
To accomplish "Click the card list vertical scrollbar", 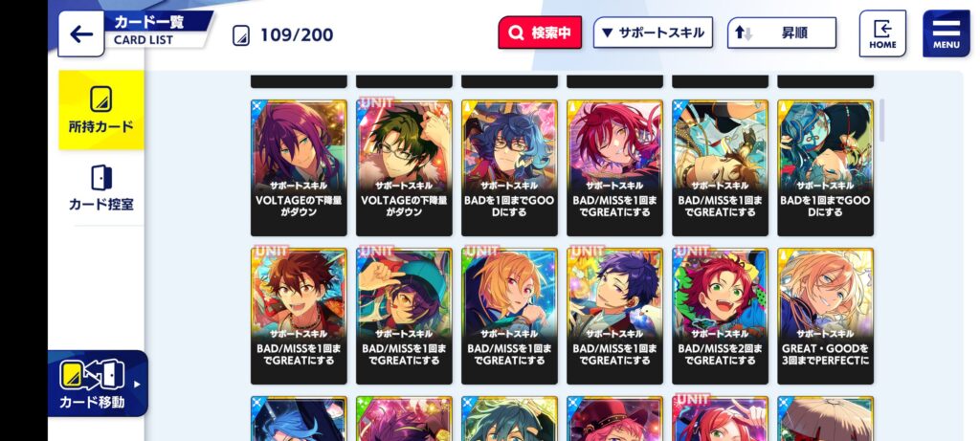I will tap(881, 120).
